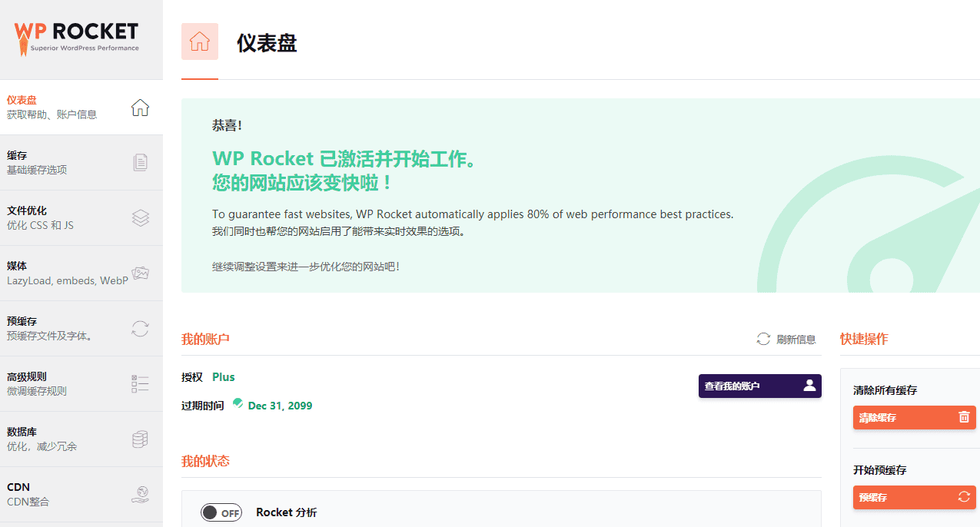The height and width of the screenshot is (527, 980).
Task: Click the orange home icon beside 仪表盘 title
Action: click(x=199, y=41)
